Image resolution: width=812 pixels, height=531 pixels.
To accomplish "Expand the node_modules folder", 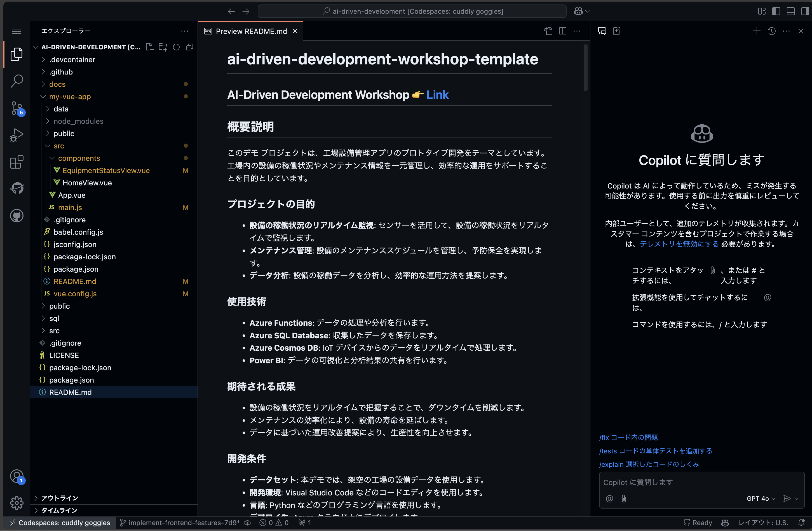I will click(x=114, y=121).
